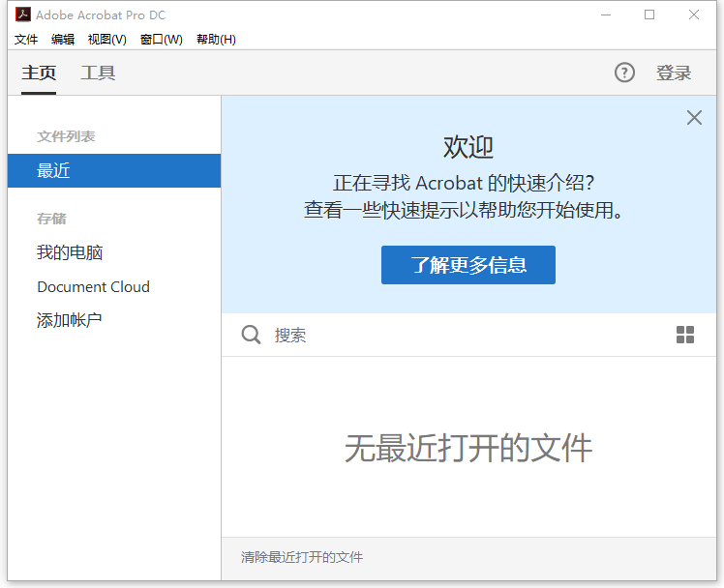Switch to the 工具 tab

pyautogui.click(x=98, y=73)
